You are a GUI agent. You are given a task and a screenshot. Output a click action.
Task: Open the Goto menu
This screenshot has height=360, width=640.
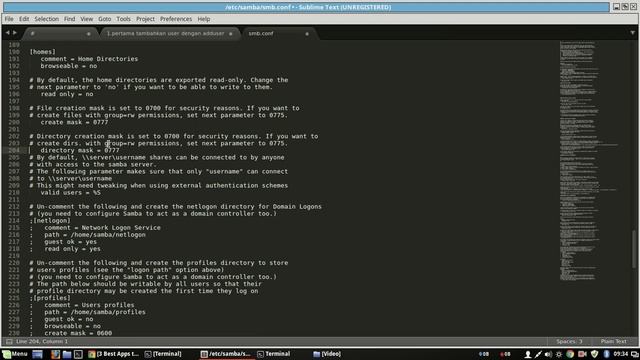[104, 19]
